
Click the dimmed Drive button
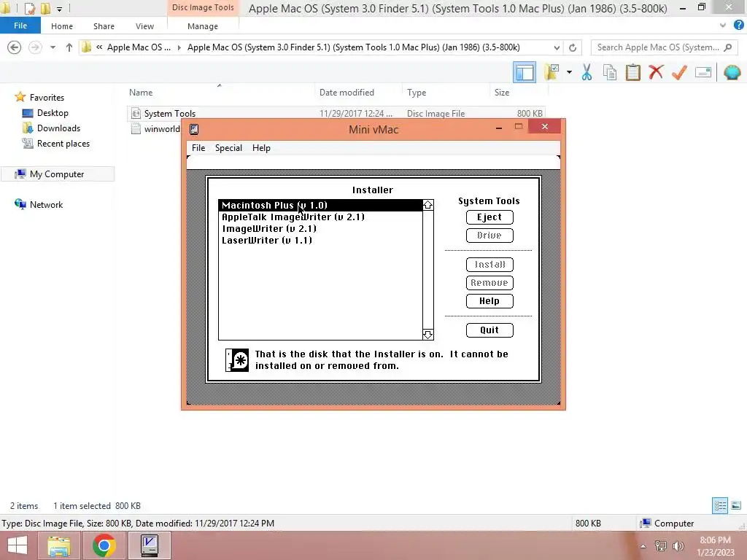[x=489, y=236]
